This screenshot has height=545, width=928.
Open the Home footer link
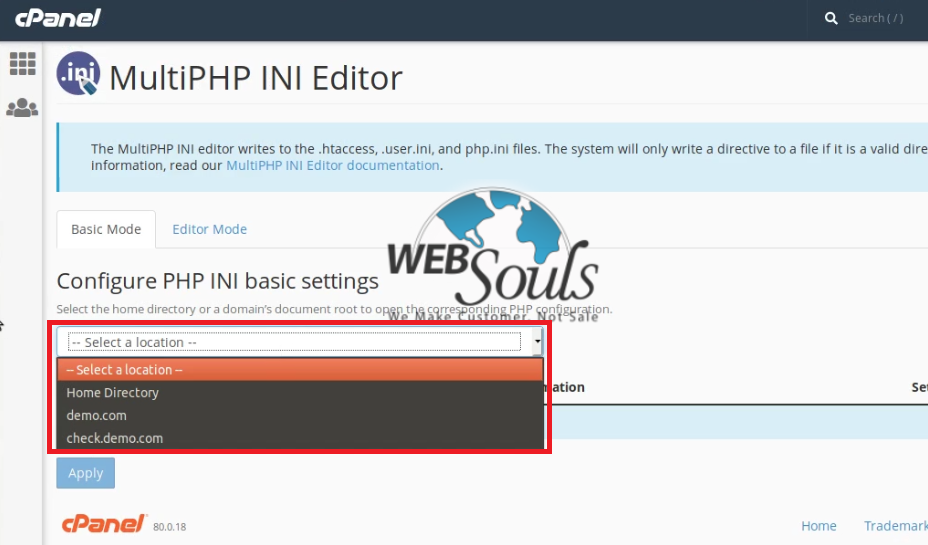pos(819,525)
